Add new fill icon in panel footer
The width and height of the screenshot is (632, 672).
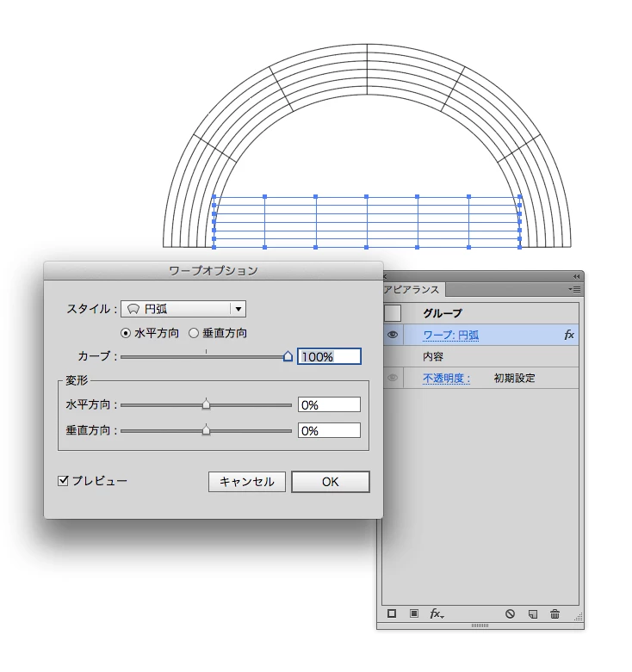[x=414, y=613]
